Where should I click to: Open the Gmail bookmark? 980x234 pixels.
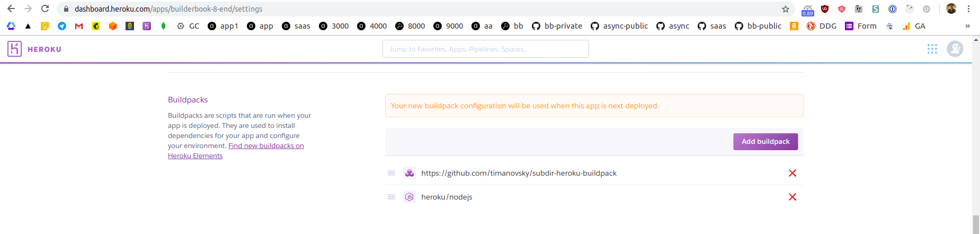[x=79, y=26]
